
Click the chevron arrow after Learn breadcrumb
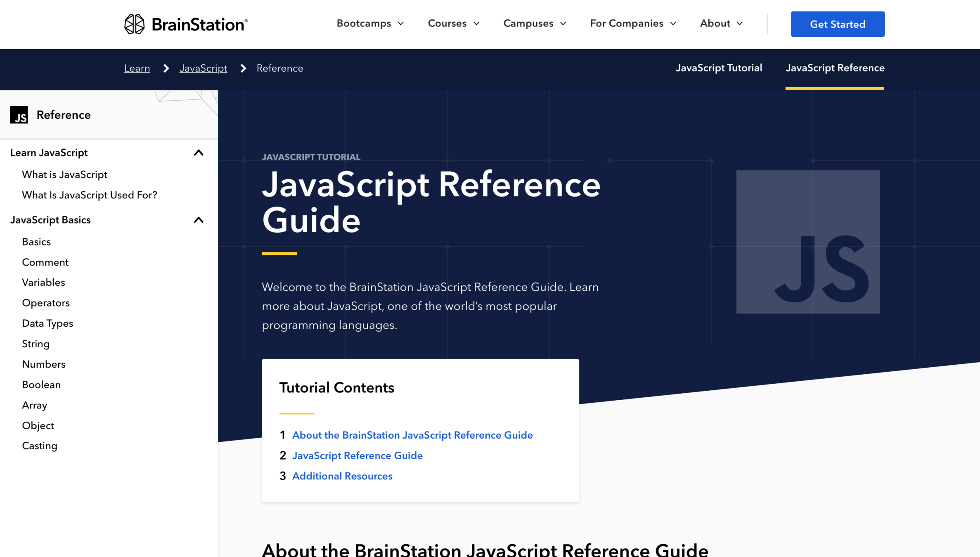click(166, 68)
